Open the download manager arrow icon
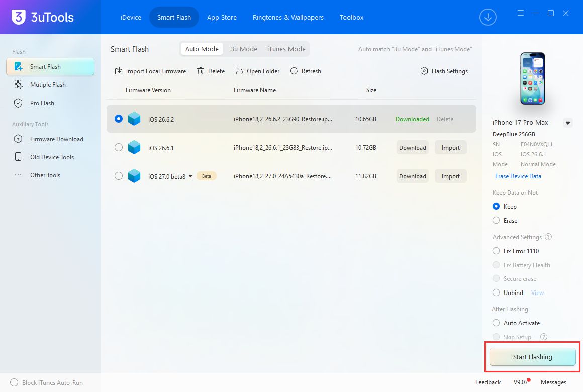The height and width of the screenshot is (392, 583). click(x=488, y=17)
